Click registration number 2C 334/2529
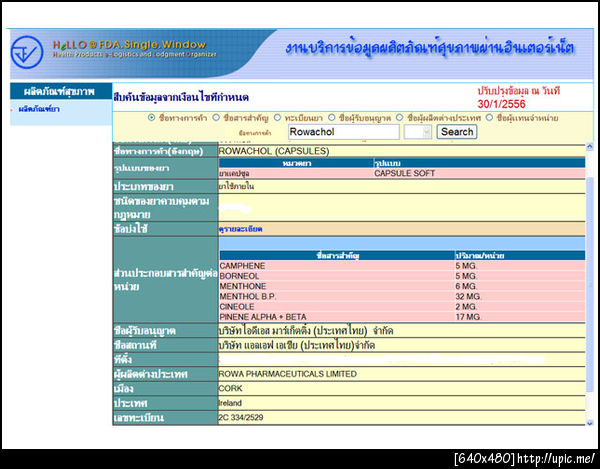Image resolution: width=600 pixels, height=469 pixels. click(x=241, y=418)
